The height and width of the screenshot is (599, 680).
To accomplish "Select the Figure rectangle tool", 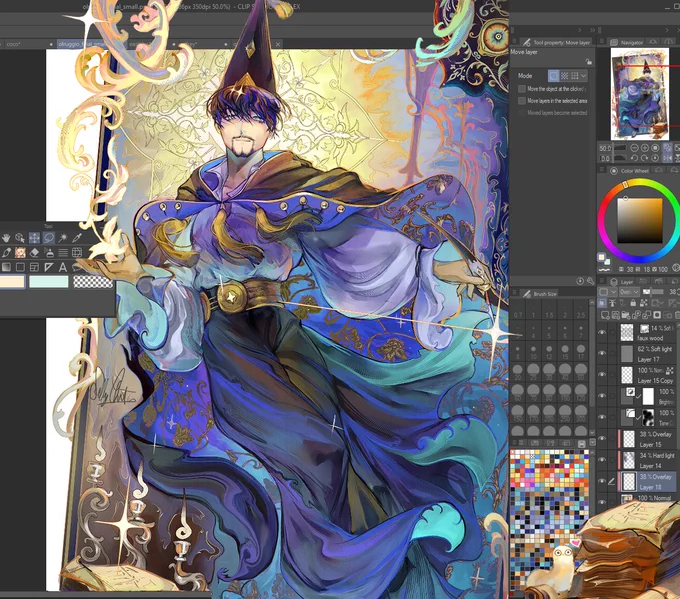I will pos(20,267).
